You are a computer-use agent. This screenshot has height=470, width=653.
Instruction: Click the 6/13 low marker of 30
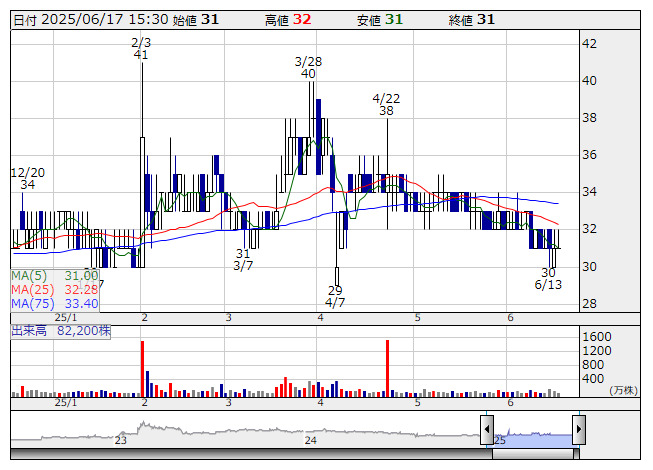pyautogui.click(x=548, y=279)
